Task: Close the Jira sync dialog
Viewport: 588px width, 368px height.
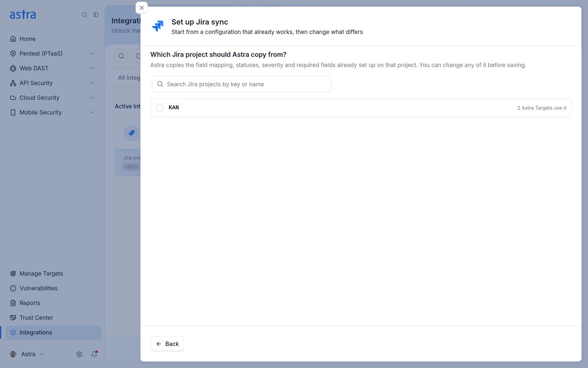Action: [x=141, y=8]
